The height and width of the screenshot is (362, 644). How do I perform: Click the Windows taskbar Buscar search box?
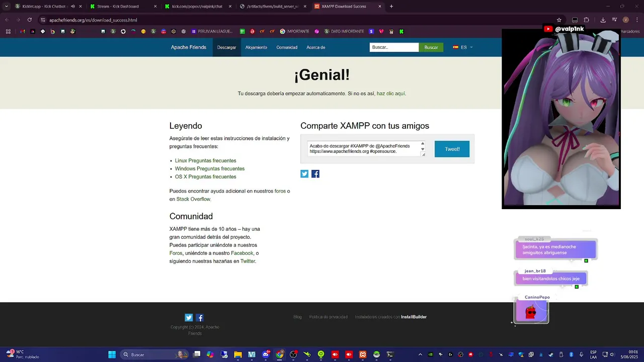click(155, 354)
